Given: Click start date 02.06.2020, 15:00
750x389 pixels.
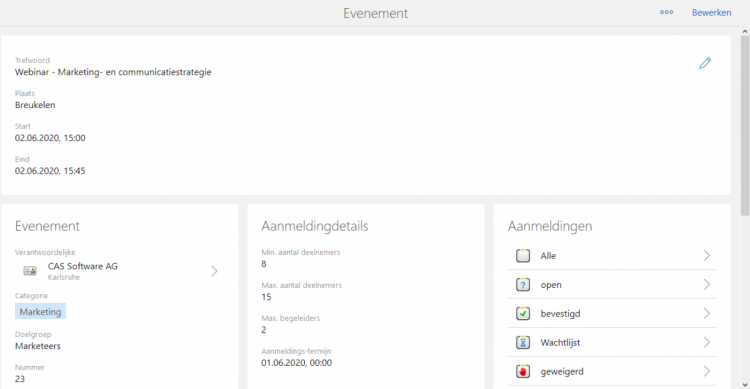Looking at the screenshot, I should click(50, 138).
